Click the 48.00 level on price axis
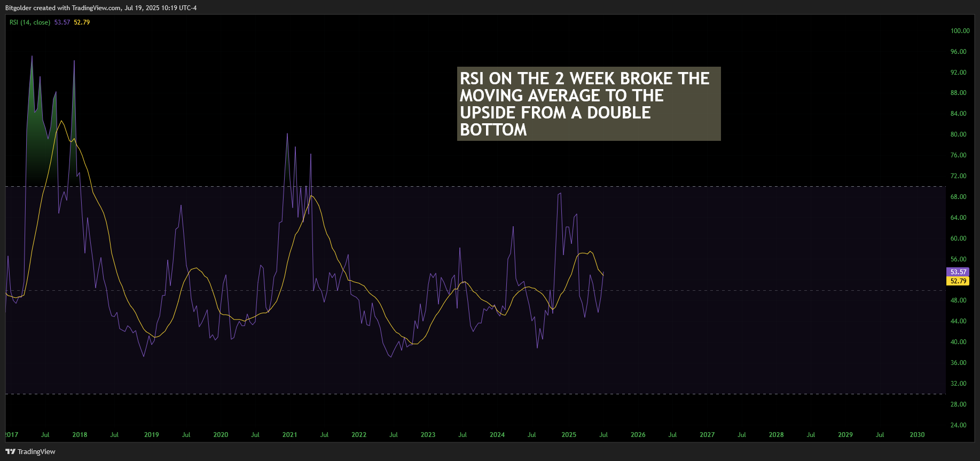Viewport: 980px width, 461px height. tap(958, 300)
